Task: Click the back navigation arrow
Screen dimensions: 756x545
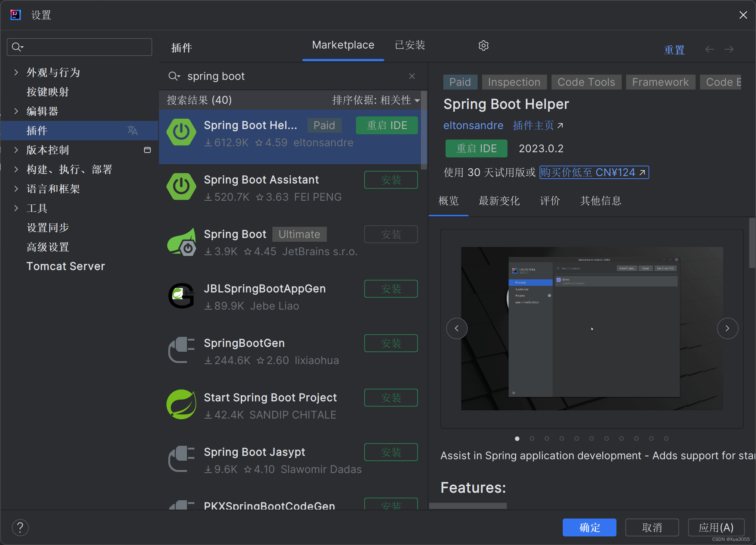Action: tap(710, 49)
